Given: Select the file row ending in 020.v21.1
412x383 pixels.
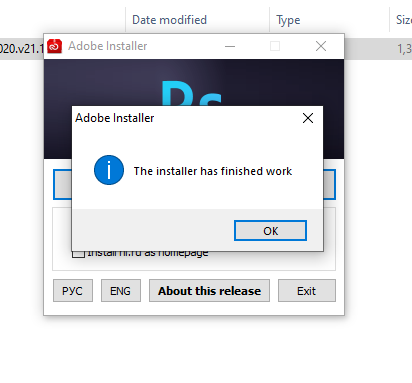Looking at the screenshot, I should point(22,49).
